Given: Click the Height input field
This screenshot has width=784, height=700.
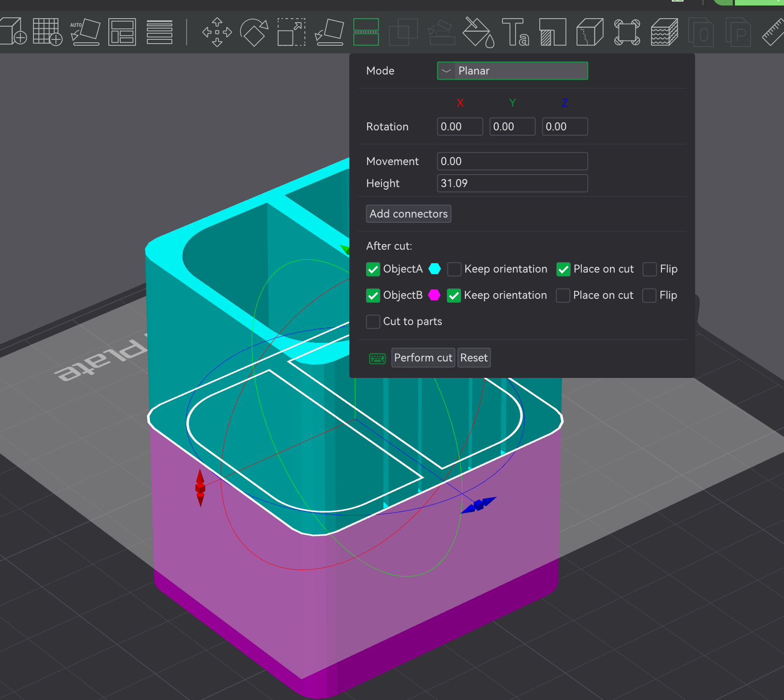Looking at the screenshot, I should point(512,183).
